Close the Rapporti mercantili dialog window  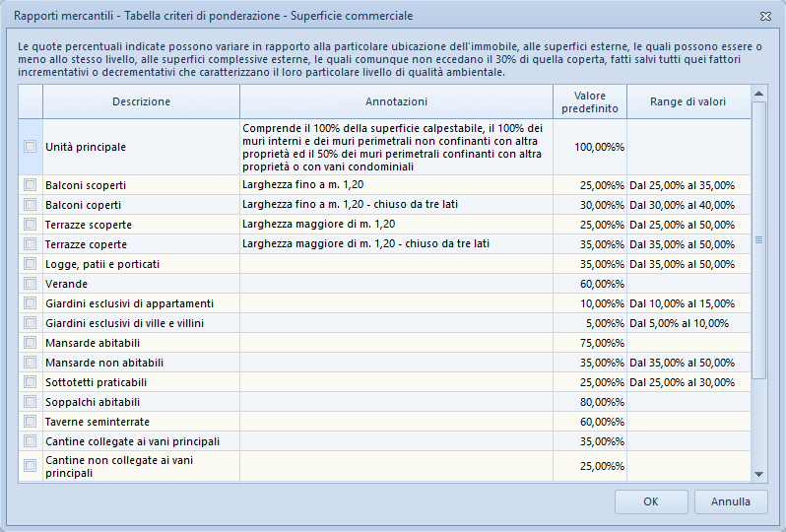coord(765,16)
